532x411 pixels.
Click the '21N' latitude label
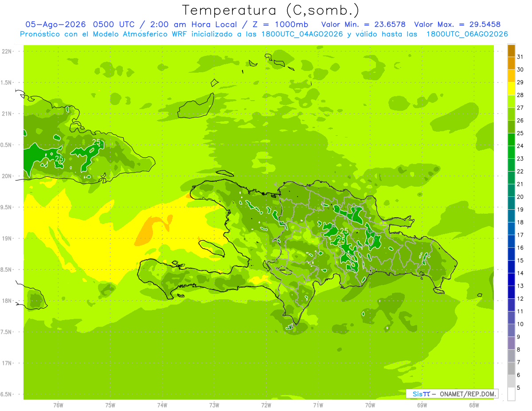7,114
